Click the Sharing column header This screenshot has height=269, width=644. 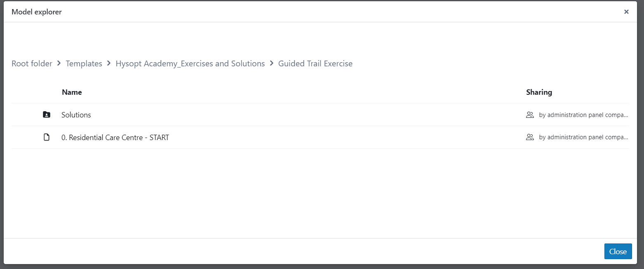[539, 92]
